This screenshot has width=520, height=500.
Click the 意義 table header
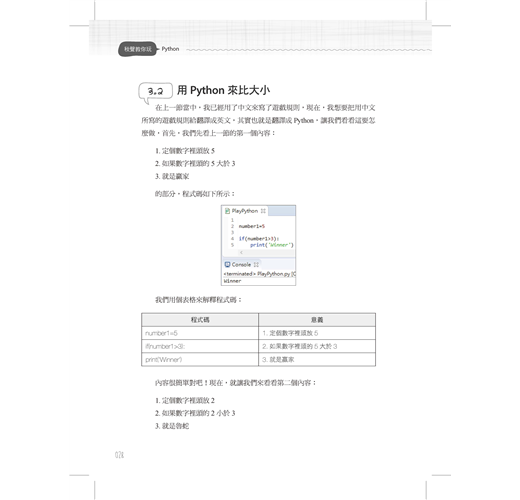(x=317, y=320)
